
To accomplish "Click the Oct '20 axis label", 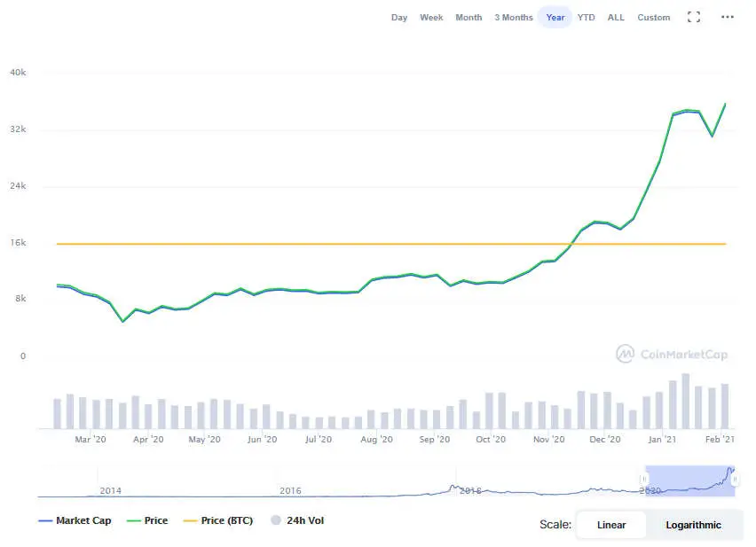I will (491, 439).
